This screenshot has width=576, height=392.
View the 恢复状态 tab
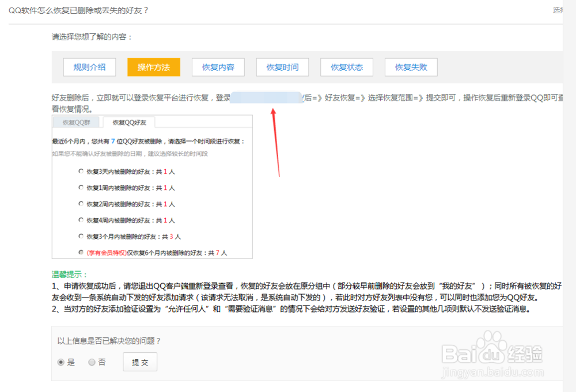346,67
